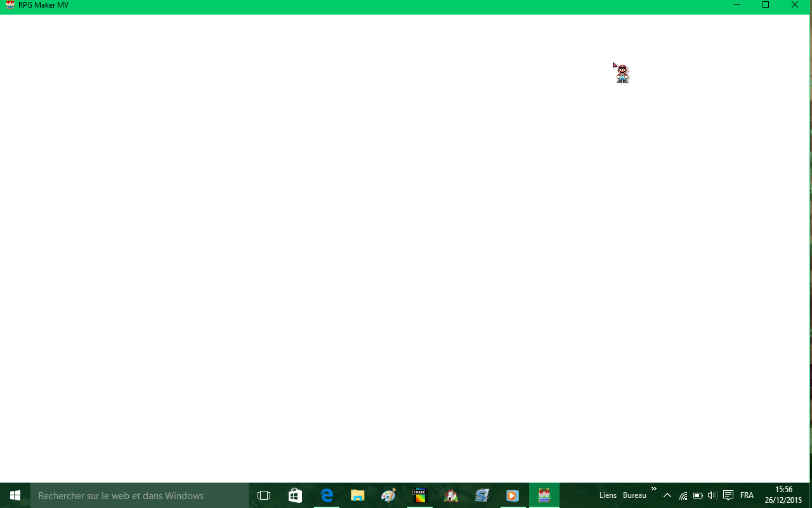Switch to the Studio film-strip app
Image resolution: width=812 pixels, height=508 pixels.
419,495
